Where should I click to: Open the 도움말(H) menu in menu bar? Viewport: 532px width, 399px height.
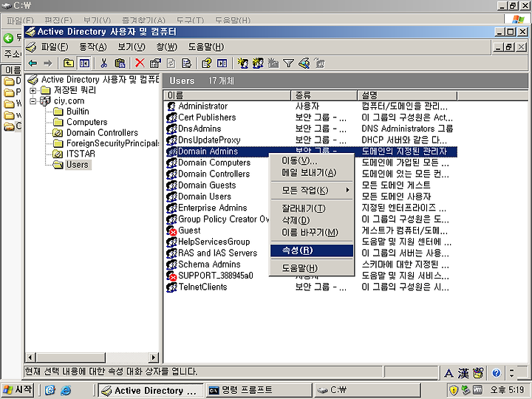click(x=206, y=47)
